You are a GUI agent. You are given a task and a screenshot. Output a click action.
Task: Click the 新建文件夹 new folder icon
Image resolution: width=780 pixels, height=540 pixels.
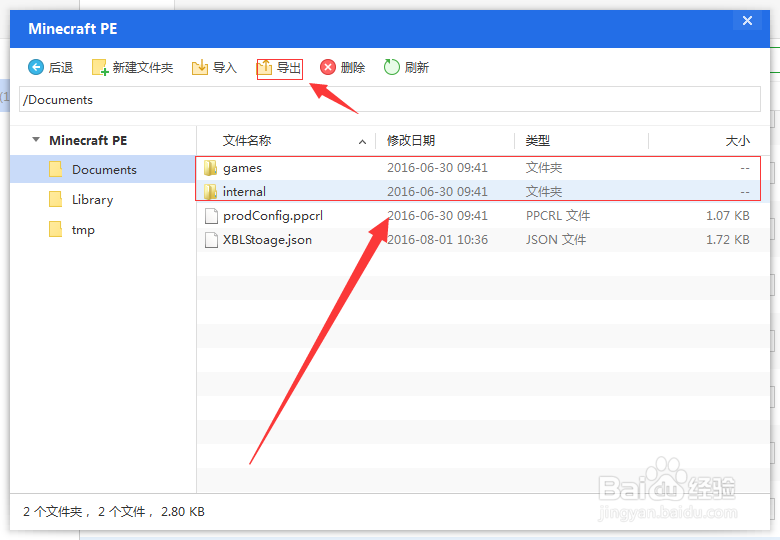click(x=100, y=67)
